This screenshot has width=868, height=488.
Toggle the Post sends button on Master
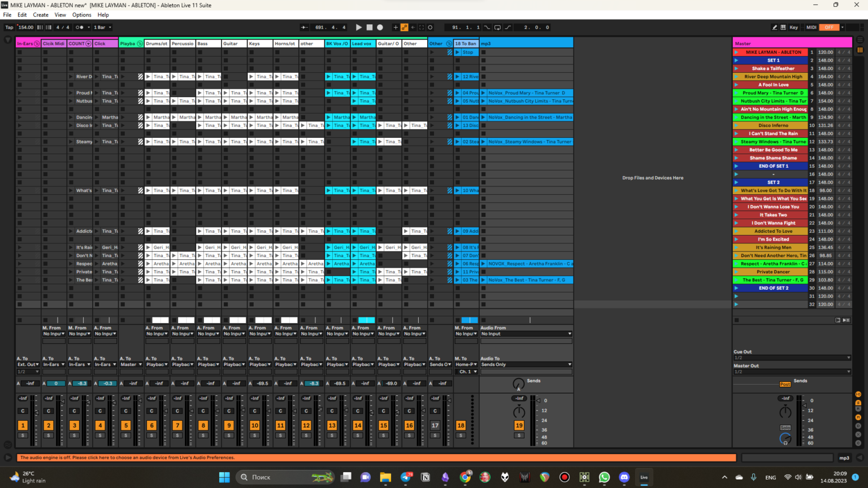[785, 384]
